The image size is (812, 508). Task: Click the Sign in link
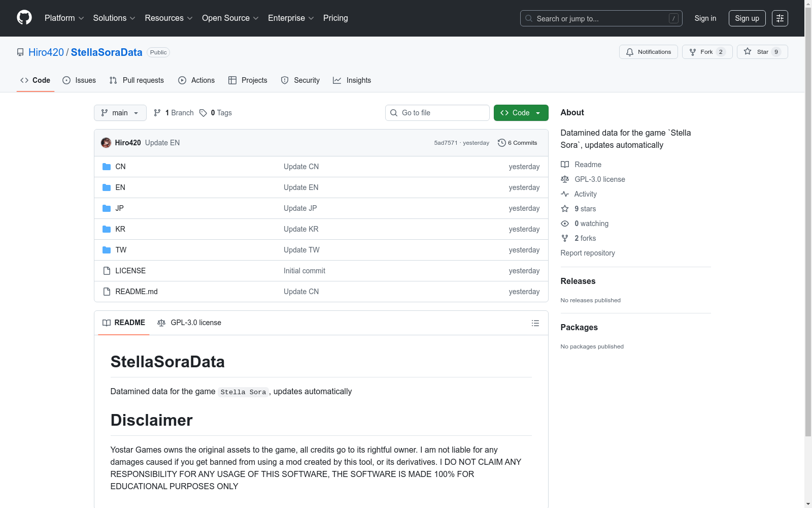click(705, 18)
